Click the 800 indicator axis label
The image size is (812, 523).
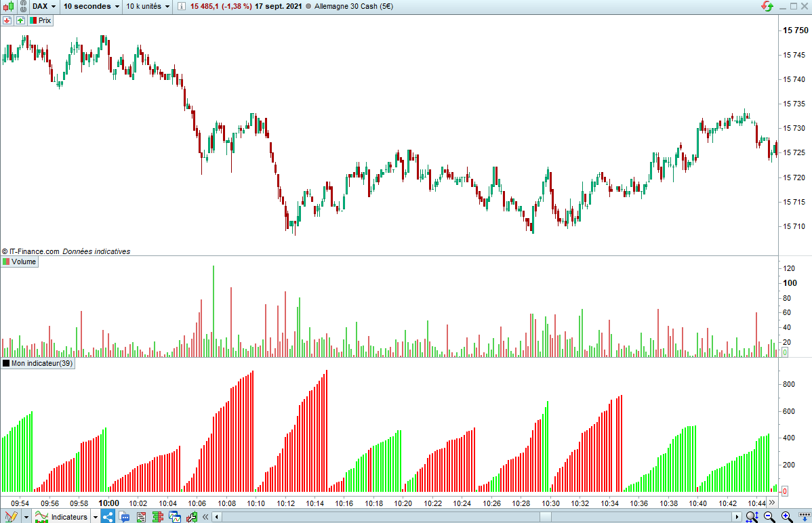coord(789,384)
